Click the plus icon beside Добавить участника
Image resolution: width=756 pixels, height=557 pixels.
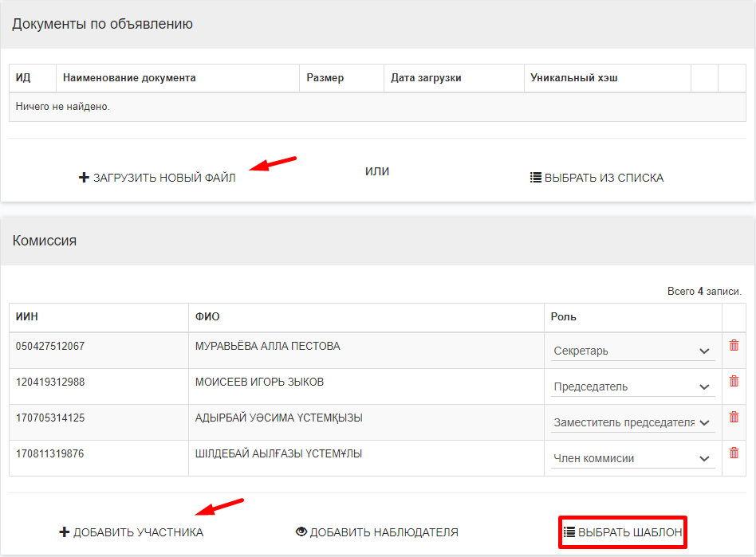pyautogui.click(x=65, y=532)
